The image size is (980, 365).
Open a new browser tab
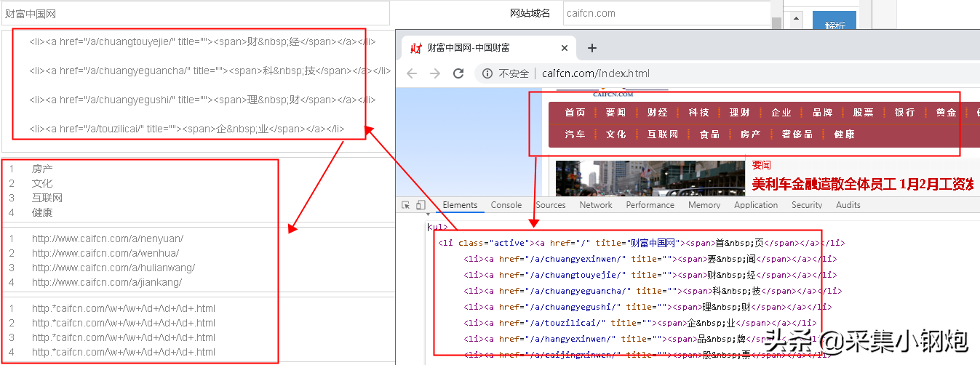(592, 48)
